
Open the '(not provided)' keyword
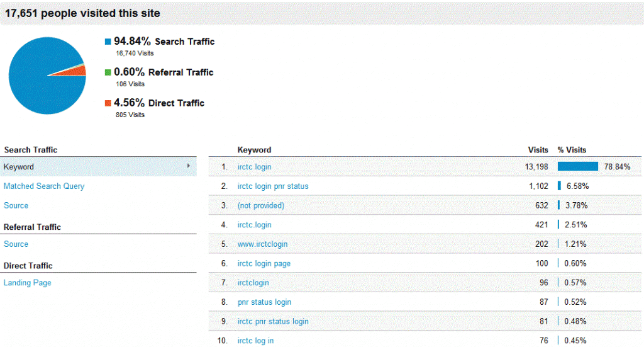pyautogui.click(x=261, y=205)
